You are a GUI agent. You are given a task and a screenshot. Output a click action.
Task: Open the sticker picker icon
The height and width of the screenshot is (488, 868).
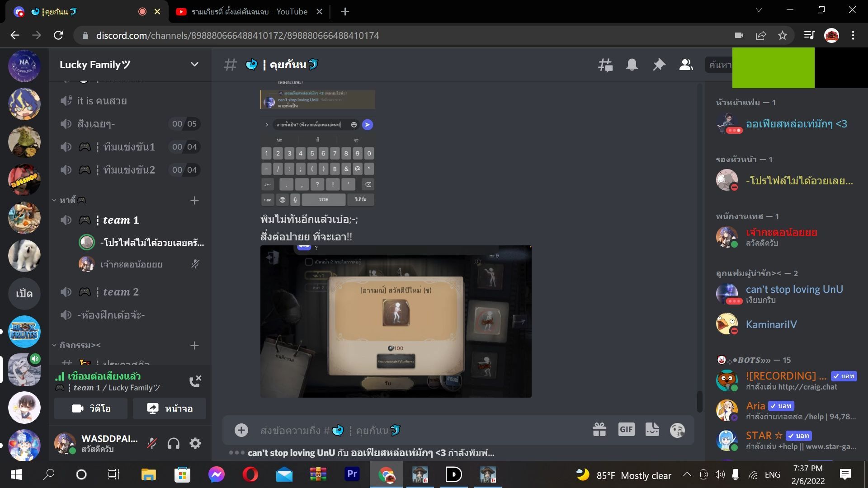(x=652, y=430)
